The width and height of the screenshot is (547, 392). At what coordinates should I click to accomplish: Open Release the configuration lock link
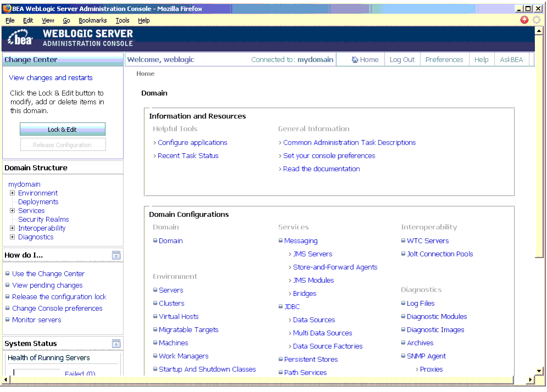[59, 297]
